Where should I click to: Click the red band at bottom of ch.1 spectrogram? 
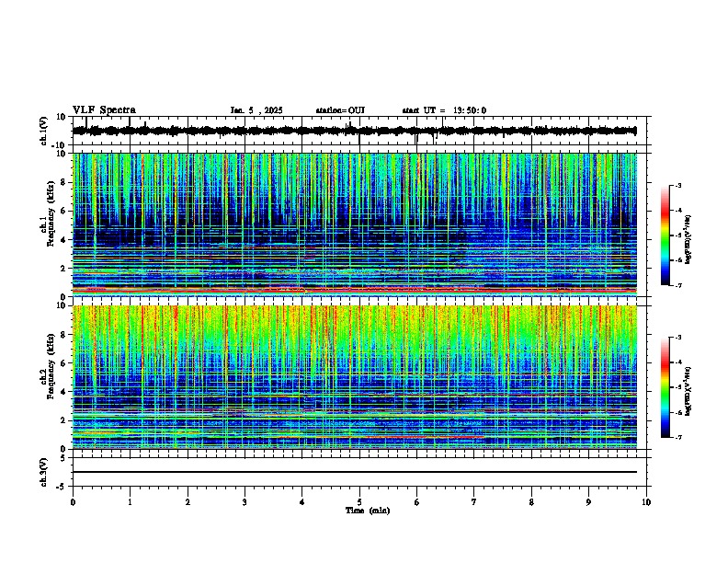355,291
